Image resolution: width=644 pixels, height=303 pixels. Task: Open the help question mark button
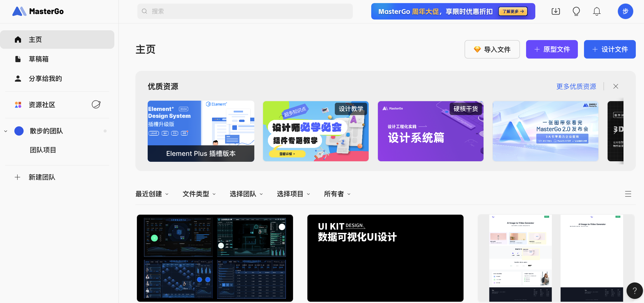pos(634,291)
